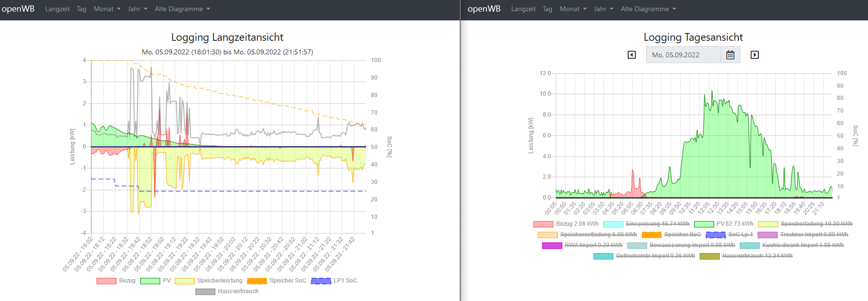Expand Alte Diagramme dropdown in left panel
The height and width of the screenshot is (301, 868).
(182, 9)
